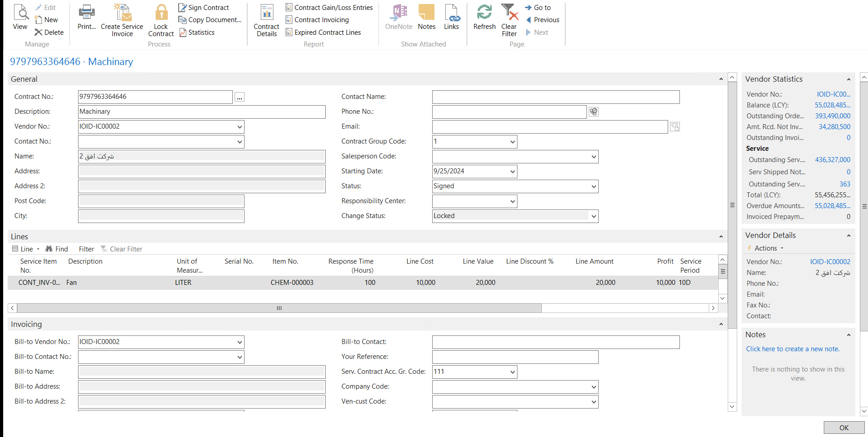Click the phone icon beside Phone No.

[594, 112]
